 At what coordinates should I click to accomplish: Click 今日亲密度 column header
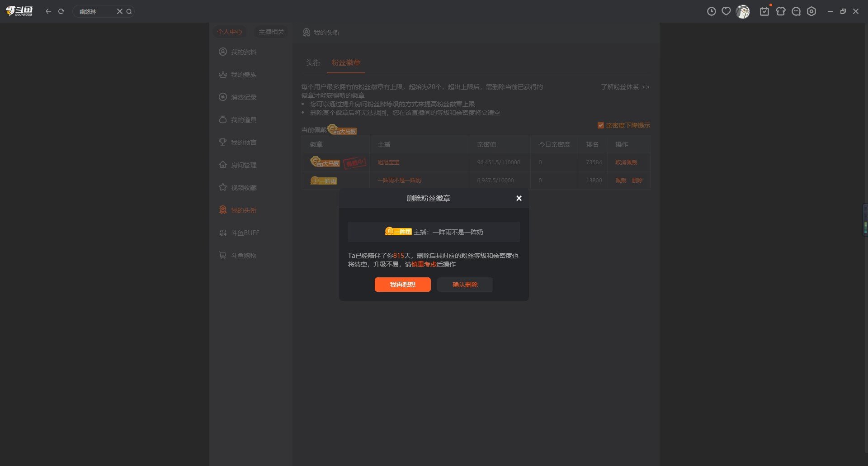click(x=554, y=144)
